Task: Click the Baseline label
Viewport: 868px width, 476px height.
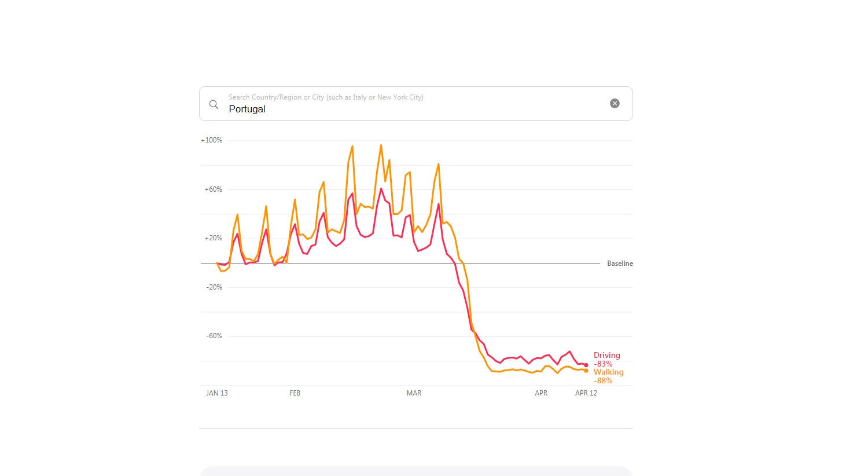Action: click(x=620, y=263)
